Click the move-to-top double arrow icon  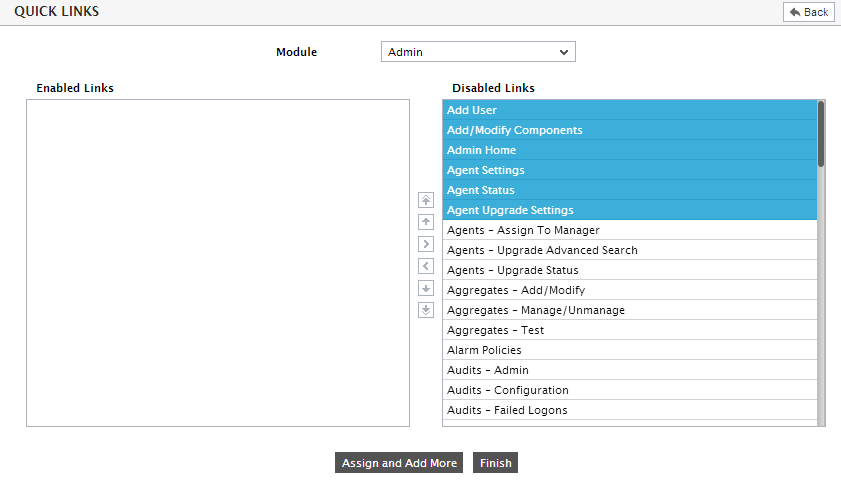[426, 200]
